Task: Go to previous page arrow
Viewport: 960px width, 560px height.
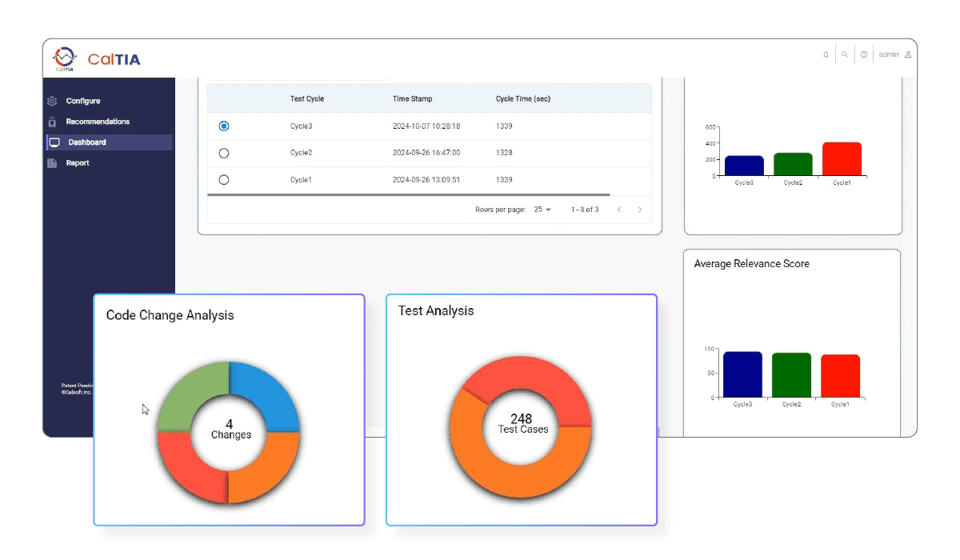Action: click(x=619, y=210)
